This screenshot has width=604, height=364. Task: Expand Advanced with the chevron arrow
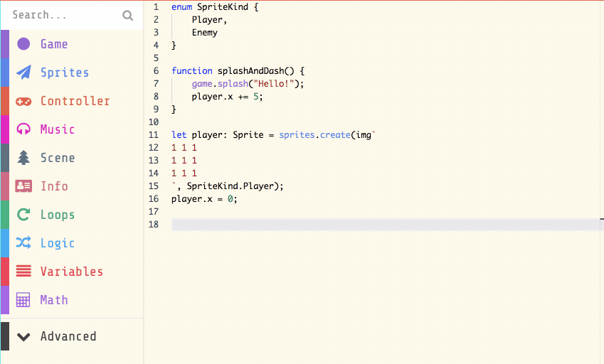pyautogui.click(x=23, y=337)
